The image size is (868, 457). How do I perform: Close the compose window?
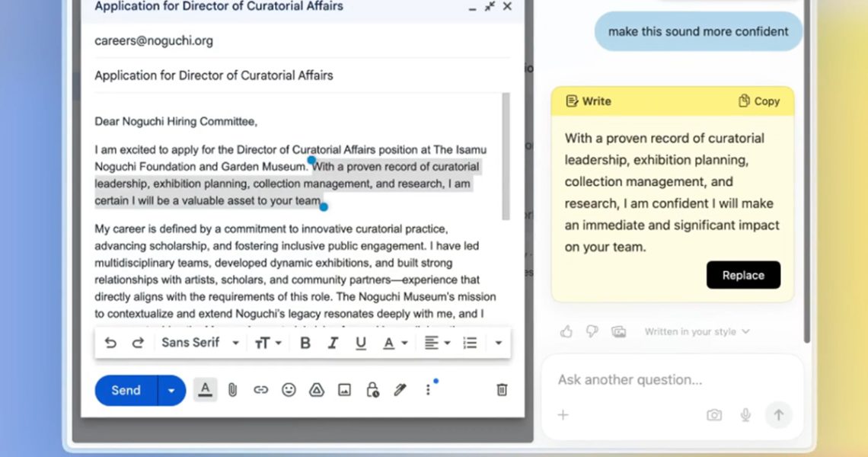point(507,7)
